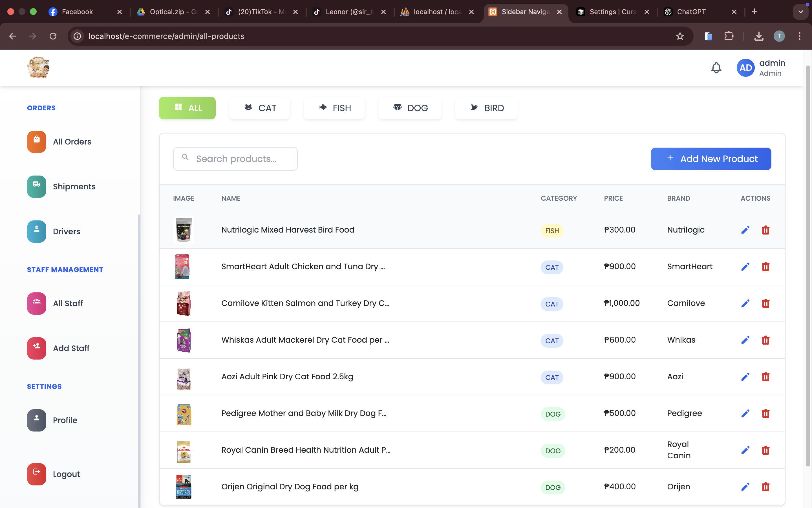
Task: Click the ₱1,000.00 price cell
Action: (x=622, y=303)
